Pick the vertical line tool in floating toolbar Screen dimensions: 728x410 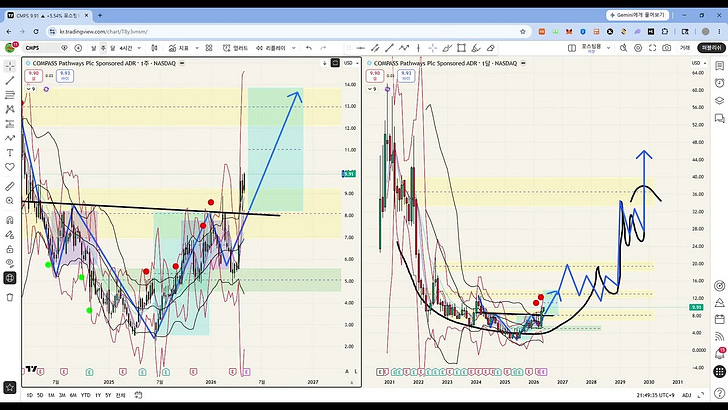coord(418,48)
